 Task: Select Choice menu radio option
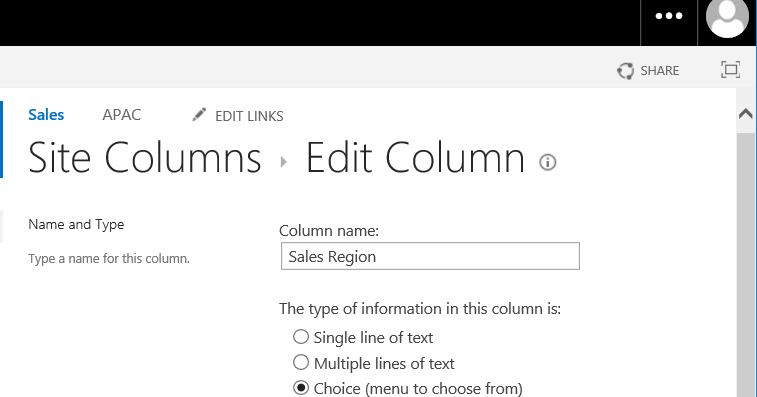point(301,387)
